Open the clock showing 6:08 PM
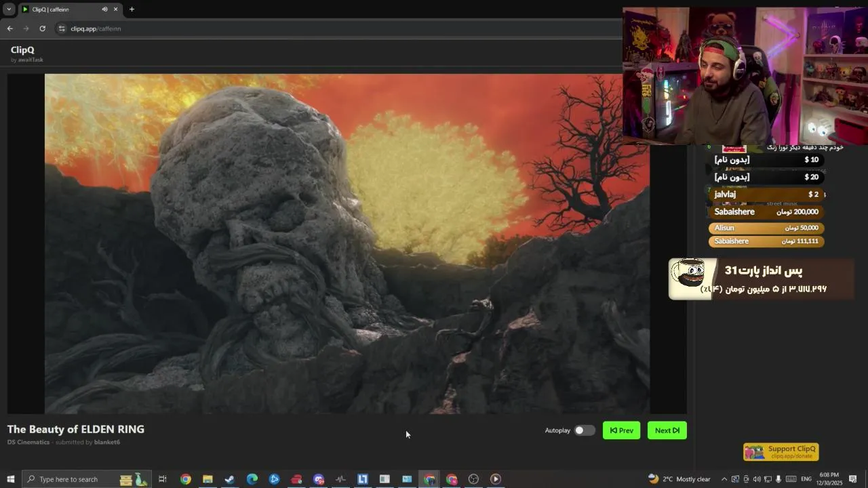The height and width of the screenshot is (488, 868). (x=829, y=479)
